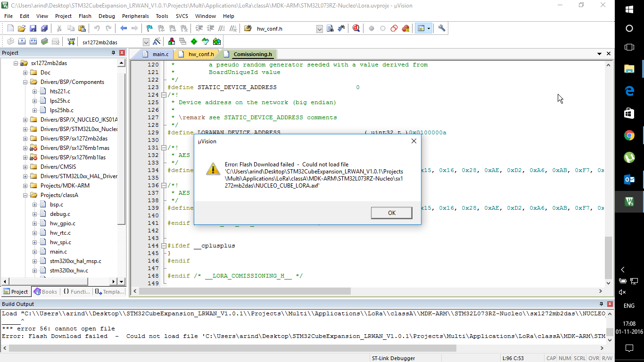
Task: Toggle bookmark with the flag icon
Action: (x=149, y=28)
